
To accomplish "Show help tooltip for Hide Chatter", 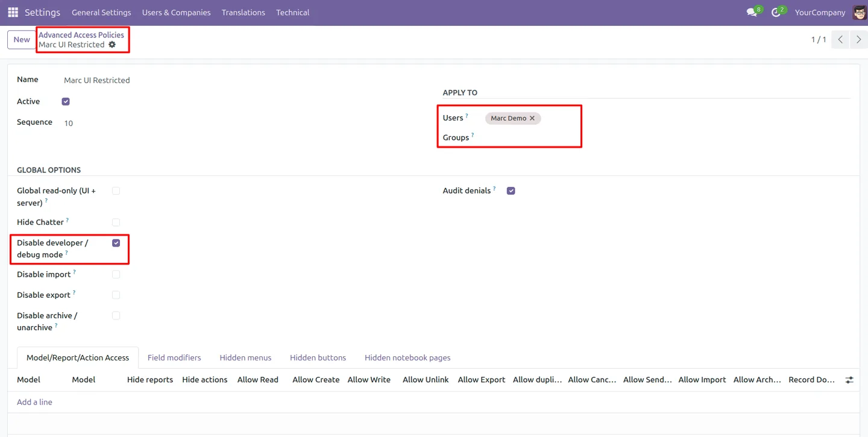I will click(67, 220).
